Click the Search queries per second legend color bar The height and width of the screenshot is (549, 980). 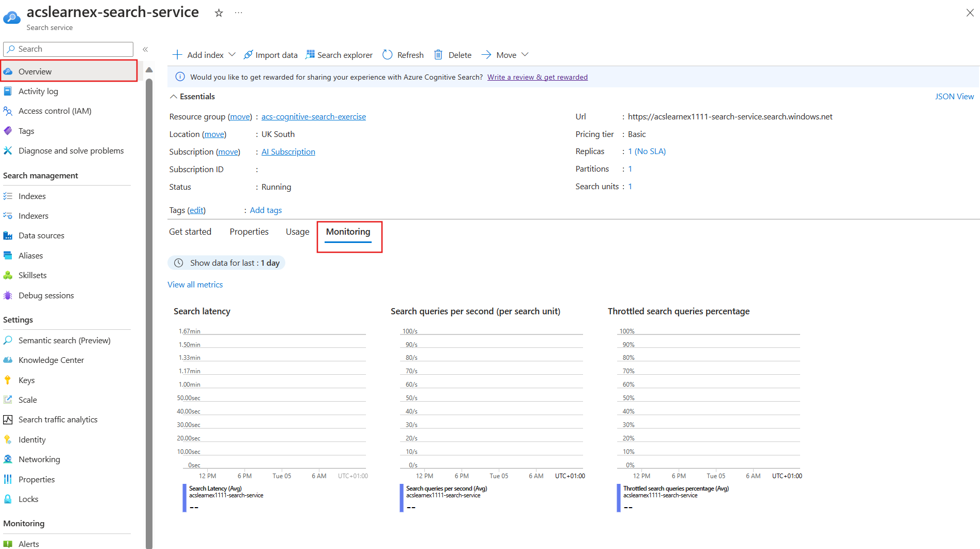[x=402, y=498]
